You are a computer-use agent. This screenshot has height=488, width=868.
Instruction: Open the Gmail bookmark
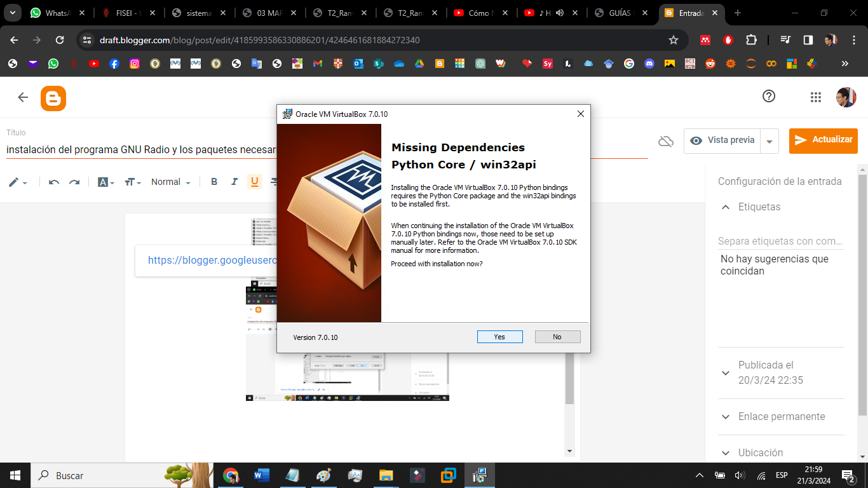pos(318,64)
